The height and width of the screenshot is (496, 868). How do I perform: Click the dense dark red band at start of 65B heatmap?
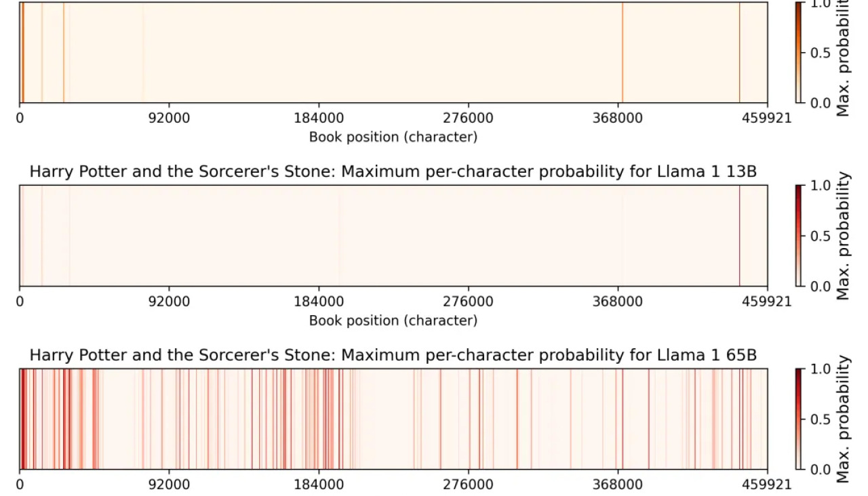[22, 419]
